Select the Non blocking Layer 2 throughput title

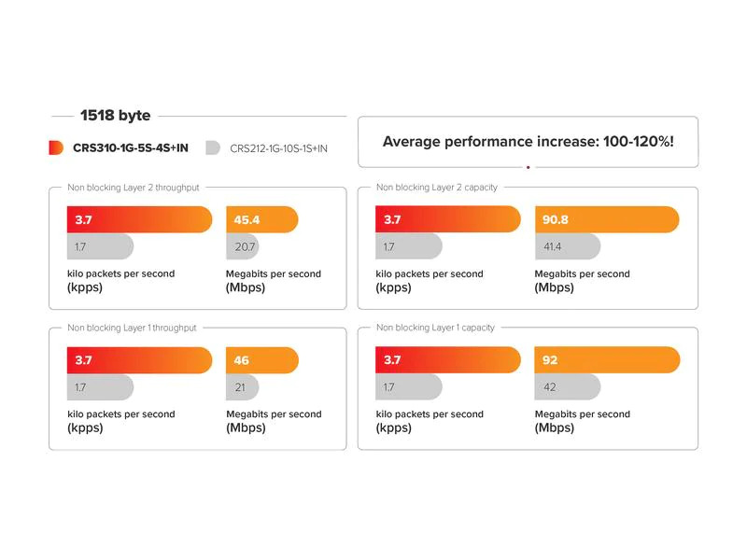coord(134,188)
